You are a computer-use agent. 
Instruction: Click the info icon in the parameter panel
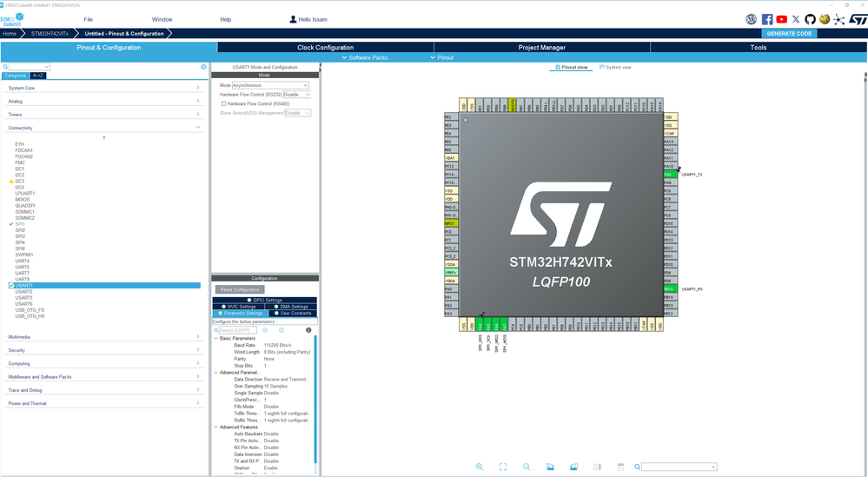[308, 330]
